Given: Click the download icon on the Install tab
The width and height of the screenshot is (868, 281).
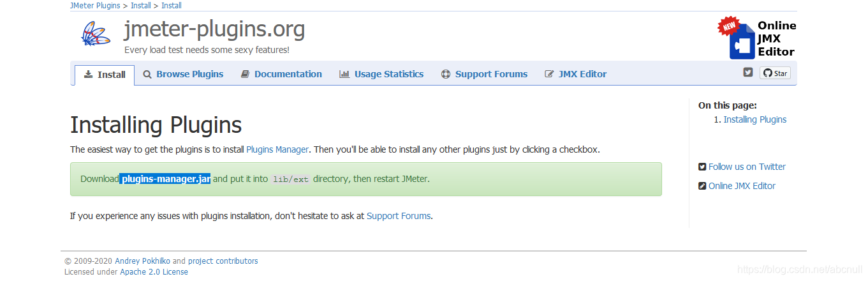Looking at the screenshot, I should click(x=89, y=74).
